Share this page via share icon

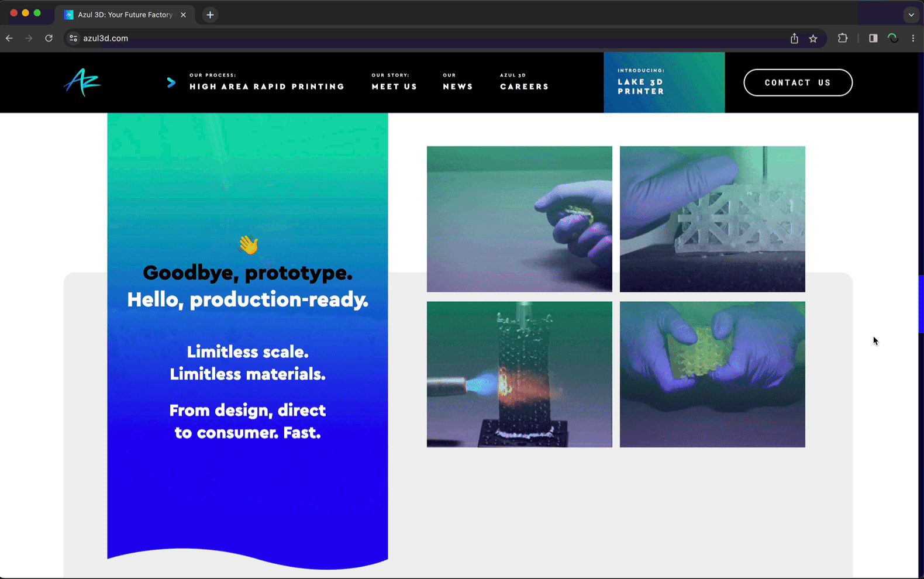pyautogui.click(x=794, y=38)
